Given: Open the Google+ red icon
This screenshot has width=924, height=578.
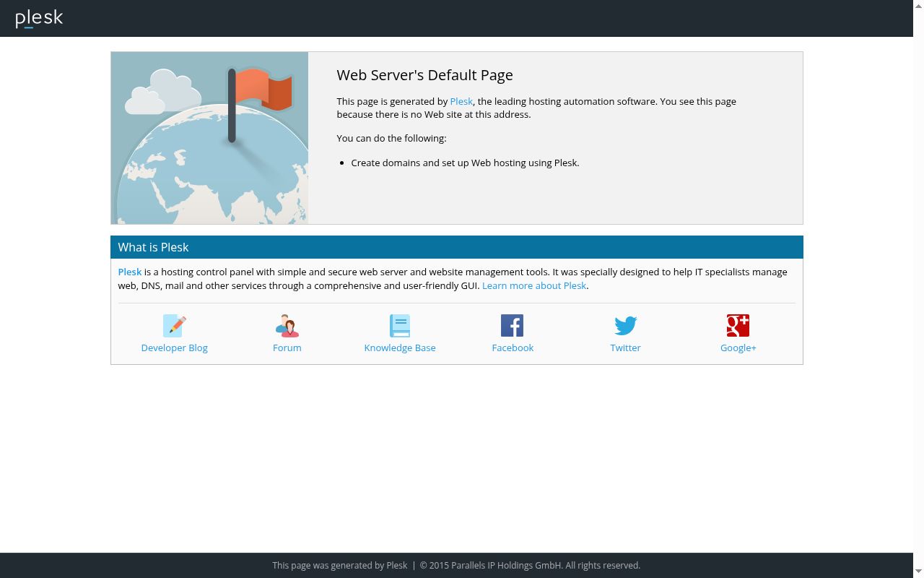Looking at the screenshot, I should (738, 326).
